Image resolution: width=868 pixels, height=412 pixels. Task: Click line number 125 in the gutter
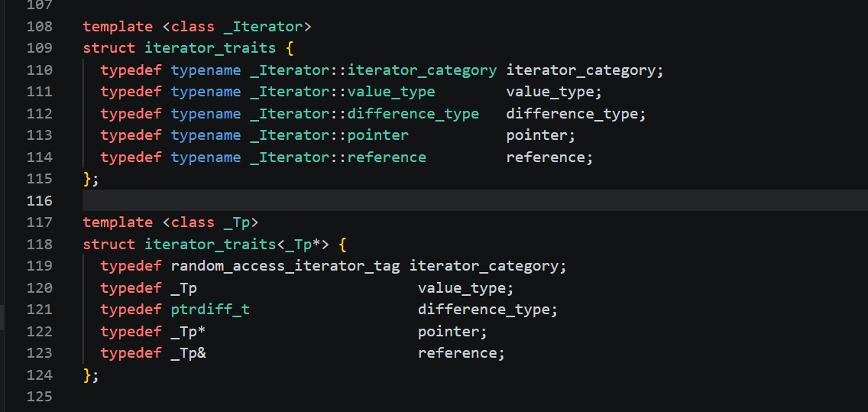tap(39, 397)
